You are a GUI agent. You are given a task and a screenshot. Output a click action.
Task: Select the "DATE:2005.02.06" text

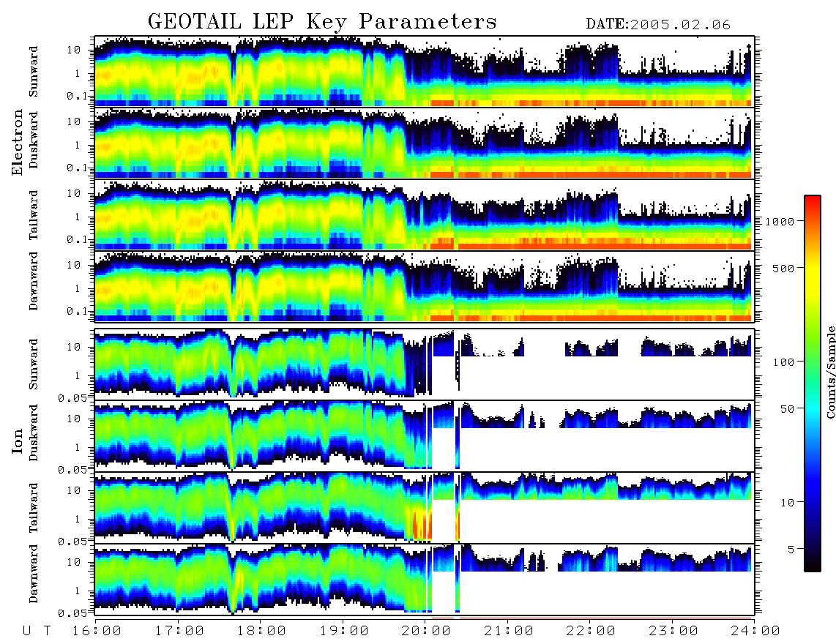point(658,25)
